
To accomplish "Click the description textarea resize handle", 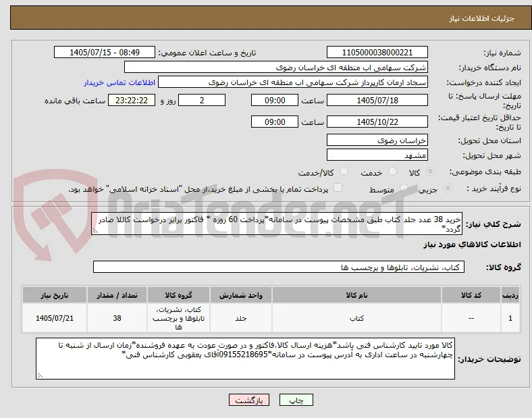I will click(95, 231).
